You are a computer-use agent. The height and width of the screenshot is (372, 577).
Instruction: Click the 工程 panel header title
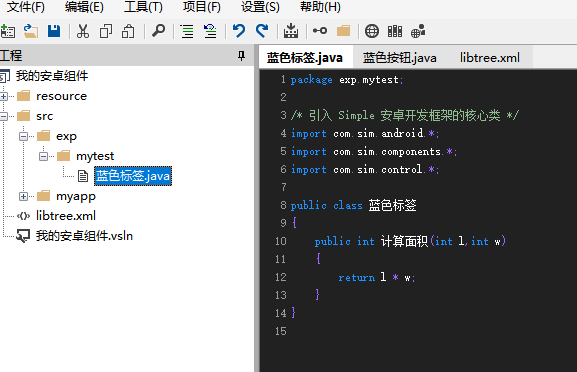pyautogui.click(x=11, y=56)
